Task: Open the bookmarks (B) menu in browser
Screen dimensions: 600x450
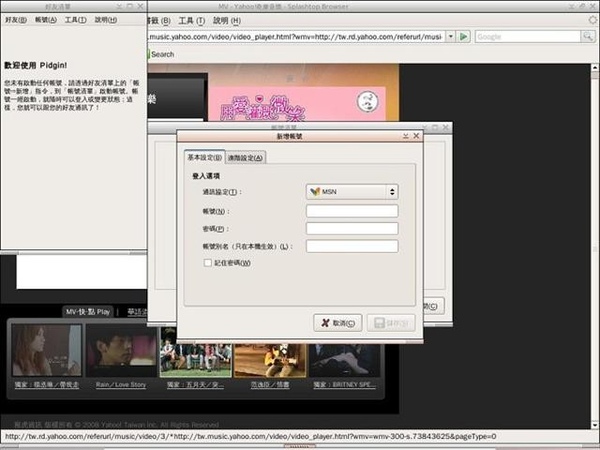Action: coord(159,21)
